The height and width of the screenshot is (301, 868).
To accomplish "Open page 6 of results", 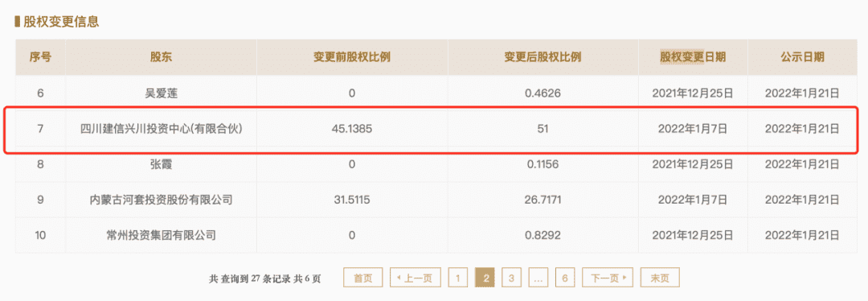I will pos(565,278).
